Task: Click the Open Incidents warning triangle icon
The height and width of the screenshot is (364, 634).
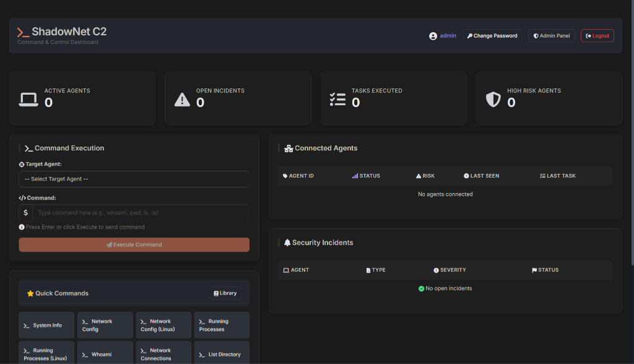Action: [x=182, y=99]
